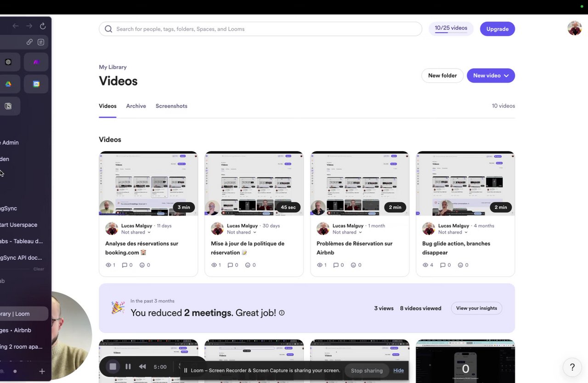Open Mise à jour de la politique thumbnail
The width and height of the screenshot is (588, 383).
coord(254,183)
